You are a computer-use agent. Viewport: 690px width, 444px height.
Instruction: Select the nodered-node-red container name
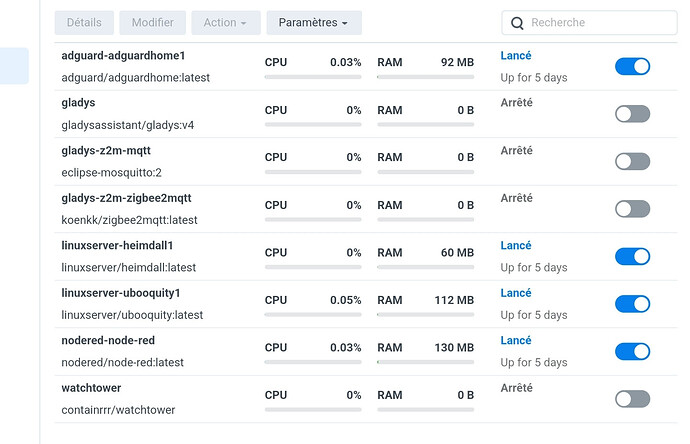pyautogui.click(x=108, y=341)
